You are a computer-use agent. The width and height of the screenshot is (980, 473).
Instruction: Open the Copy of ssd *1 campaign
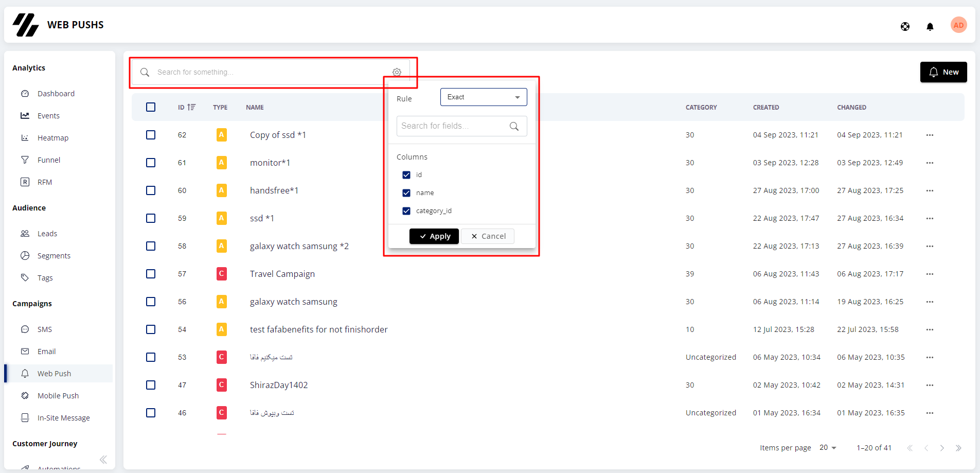click(x=278, y=135)
